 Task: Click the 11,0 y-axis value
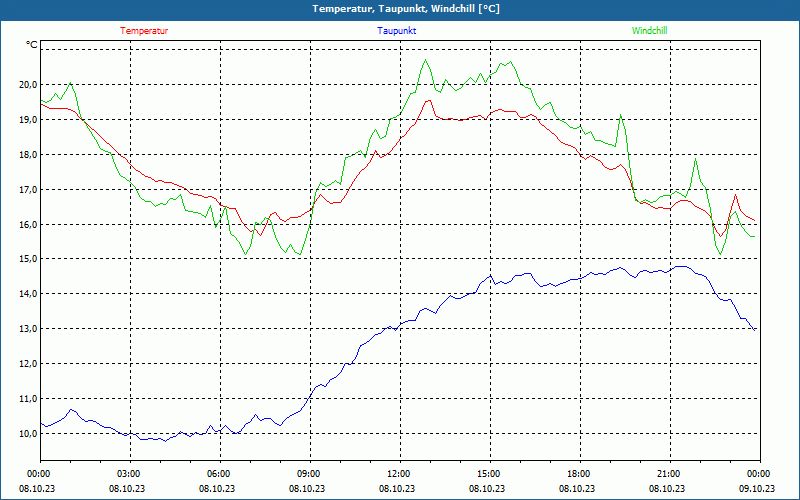(x=29, y=398)
